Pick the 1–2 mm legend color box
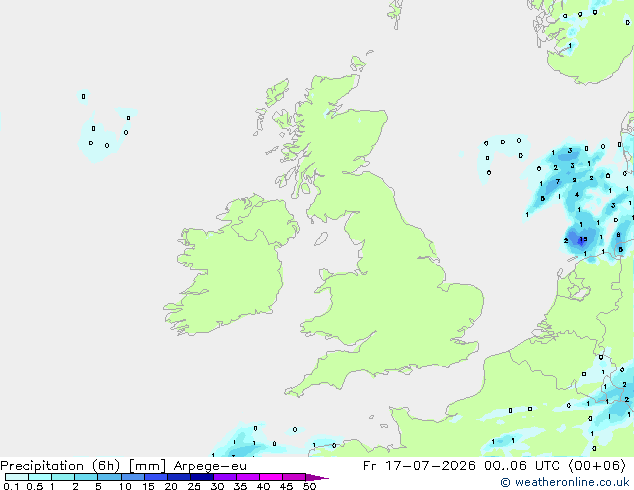634x490 pixels. pos(63,477)
